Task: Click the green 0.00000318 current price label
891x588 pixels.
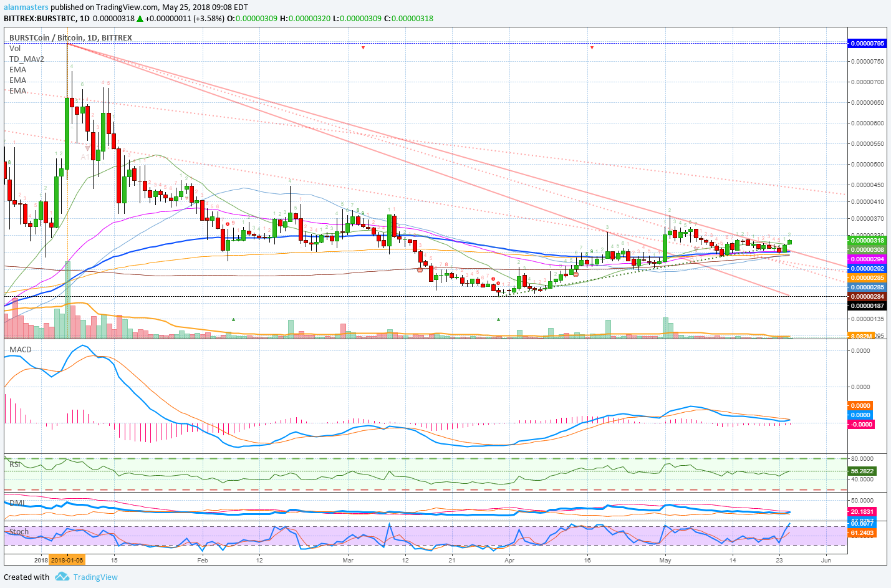Action: pyautogui.click(x=868, y=241)
